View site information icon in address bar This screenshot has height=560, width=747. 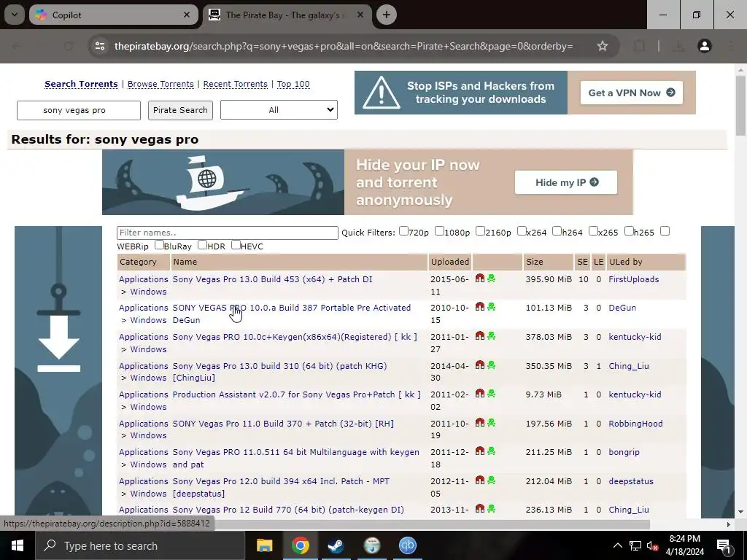pos(100,46)
